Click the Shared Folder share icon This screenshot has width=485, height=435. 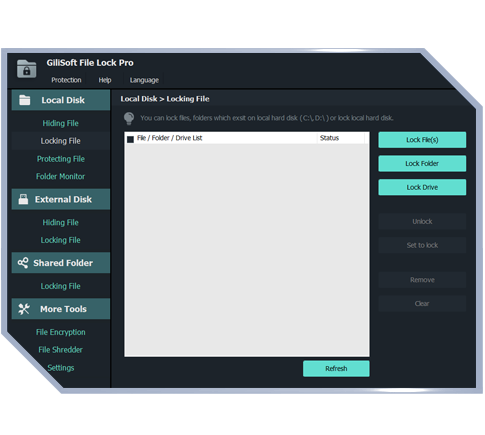click(x=23, y=263)
